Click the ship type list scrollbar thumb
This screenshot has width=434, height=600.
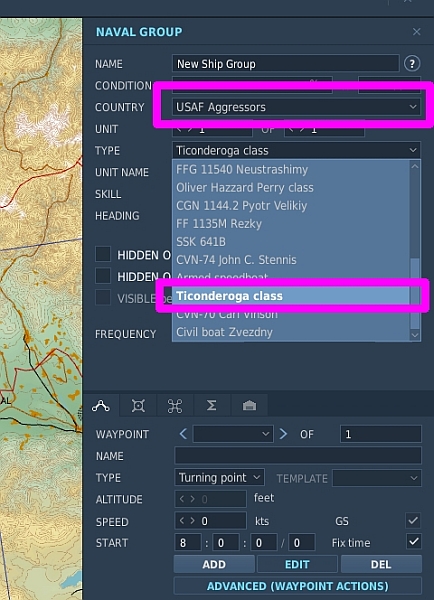pos(415,293)
